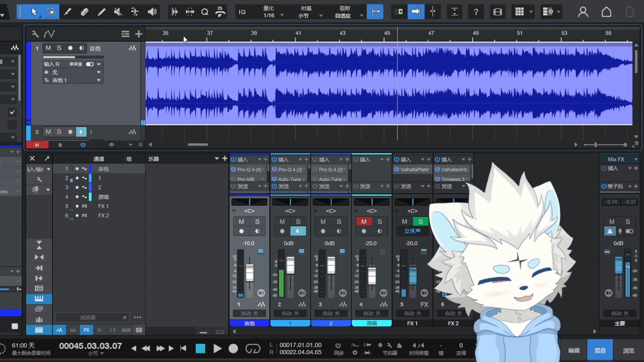Click the main output fader handle
Viewport: 644px width, 362px height.
(x=618, y=265)
